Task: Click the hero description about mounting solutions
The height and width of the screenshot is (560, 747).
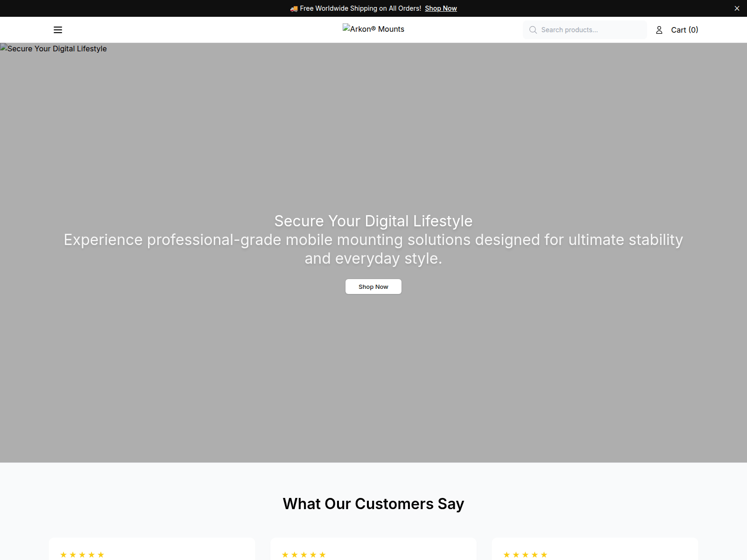Action: coord(373,249)
